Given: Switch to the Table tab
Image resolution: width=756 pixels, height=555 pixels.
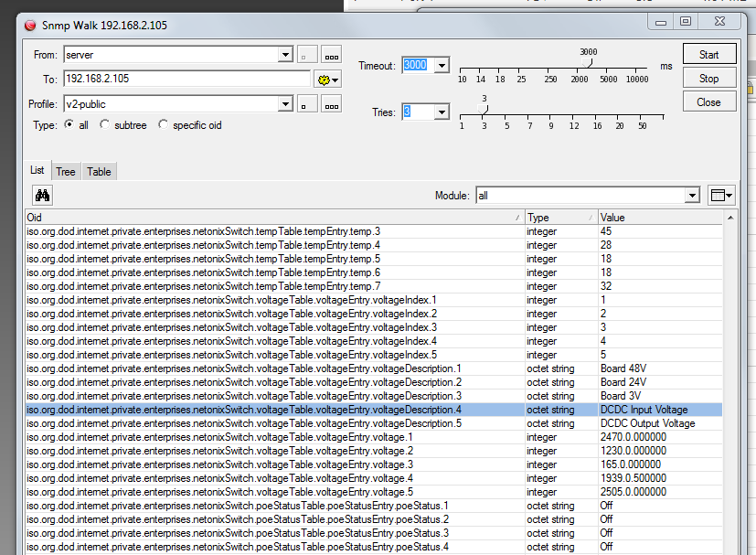Looking at the screenshot, I should pyautogui.click(x=99, y=171).
